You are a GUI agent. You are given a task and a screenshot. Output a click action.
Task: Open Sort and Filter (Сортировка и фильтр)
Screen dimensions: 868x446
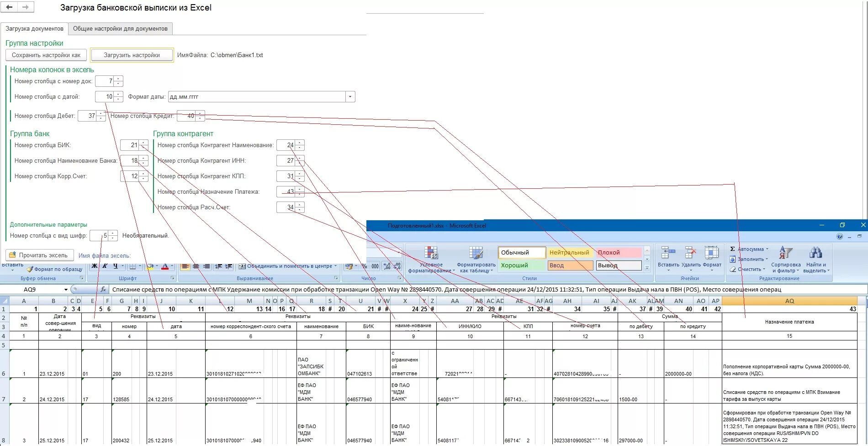(786, 260)
